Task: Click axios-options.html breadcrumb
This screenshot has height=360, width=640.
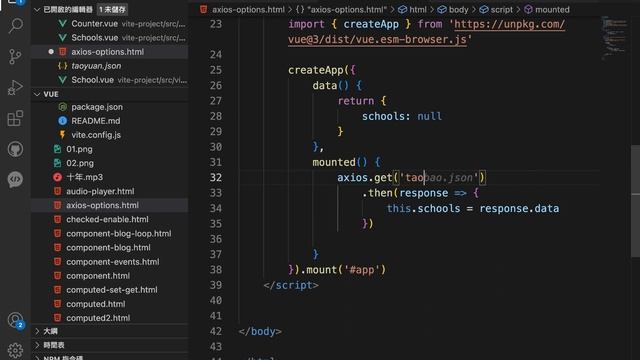Action: pyautogui.click(x=248, y=9)
